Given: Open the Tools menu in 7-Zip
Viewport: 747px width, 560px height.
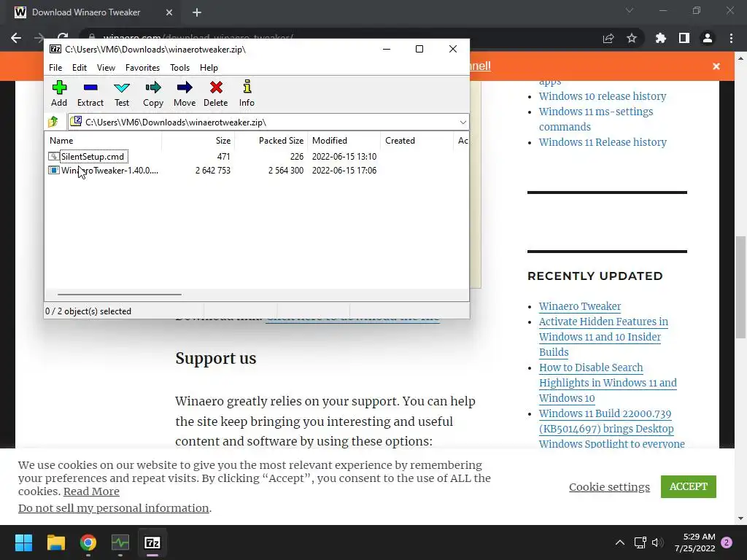Looking at the screenshot, I should [179, 68].
